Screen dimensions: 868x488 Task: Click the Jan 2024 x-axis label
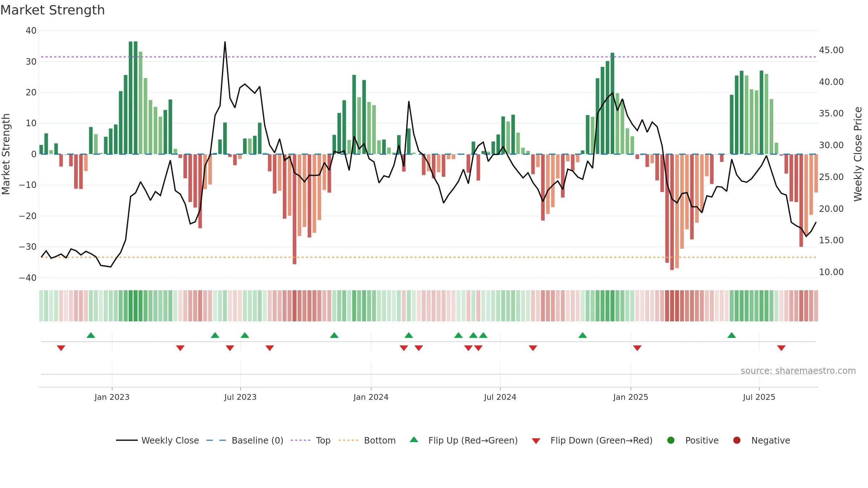coord(371,397)
